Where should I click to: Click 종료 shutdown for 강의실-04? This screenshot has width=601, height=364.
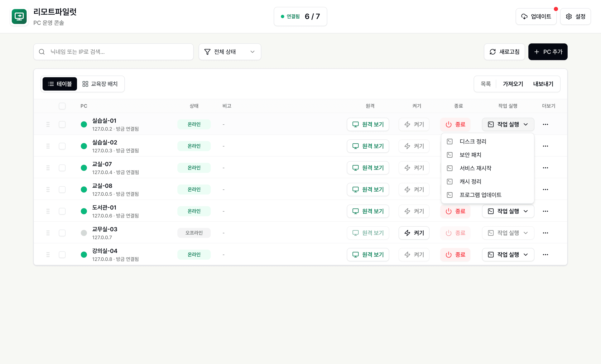tap(455, 255)
